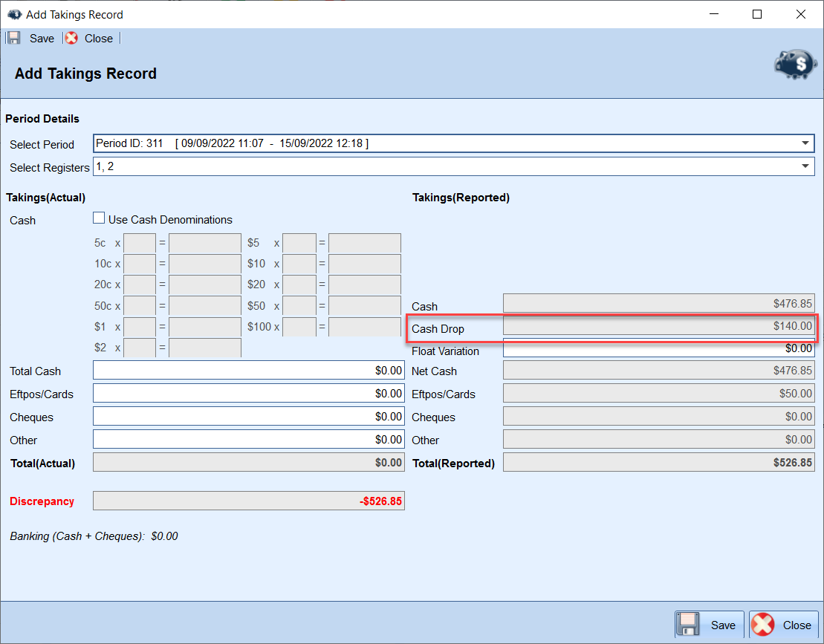Click the piggy bank icon in header
The height and width of the screenshot is (644, 824).
[x=794, y=65]
